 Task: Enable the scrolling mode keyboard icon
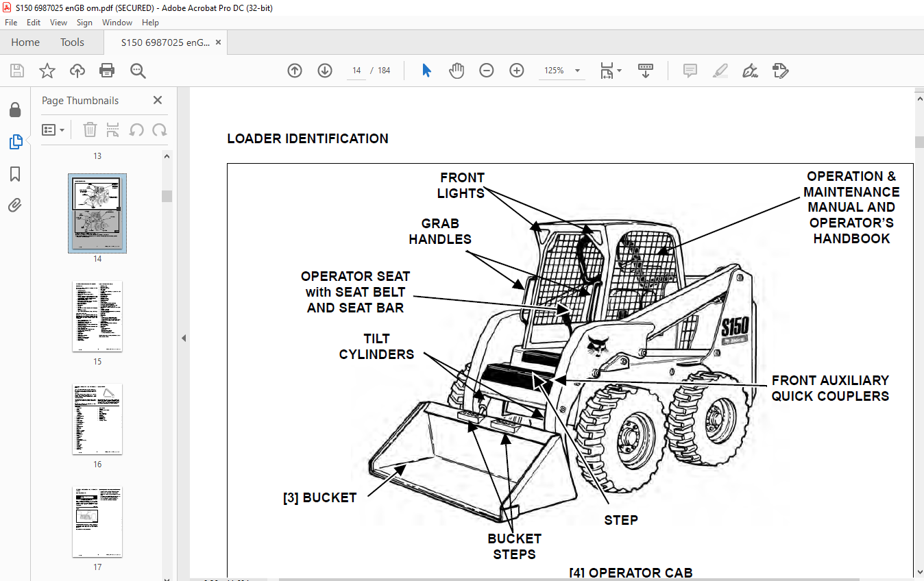pos(646,71)
